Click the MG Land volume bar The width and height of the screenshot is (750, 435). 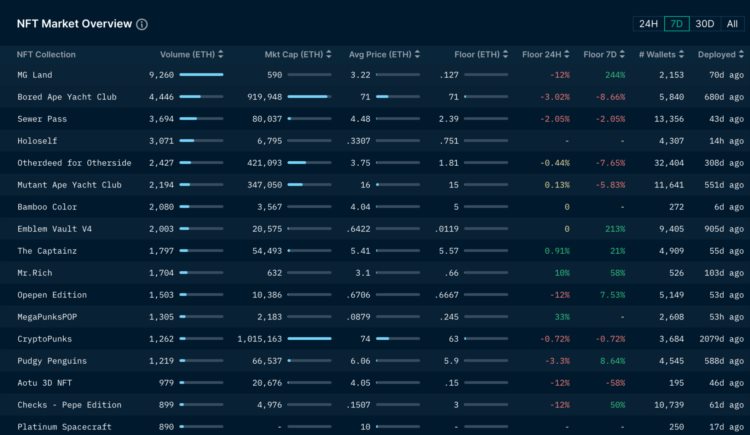tap(201, 75)
